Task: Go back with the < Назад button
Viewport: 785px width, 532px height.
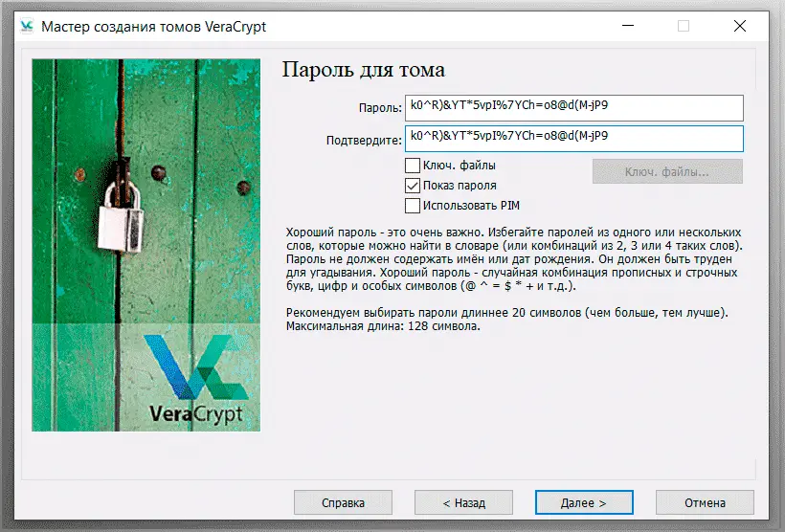Action: point(463,502)
